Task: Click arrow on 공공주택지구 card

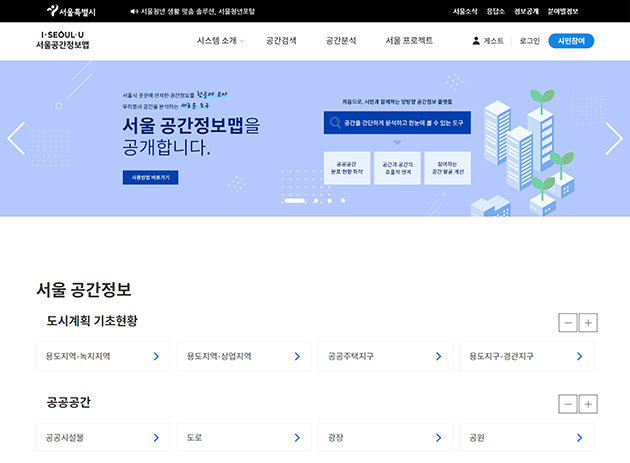Action: tap(439, 356)
